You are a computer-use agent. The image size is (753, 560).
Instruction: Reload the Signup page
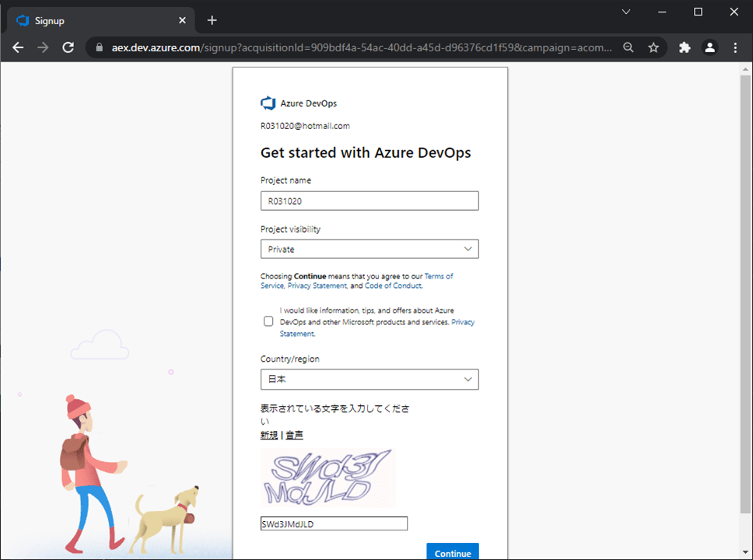tap(68, 47)
